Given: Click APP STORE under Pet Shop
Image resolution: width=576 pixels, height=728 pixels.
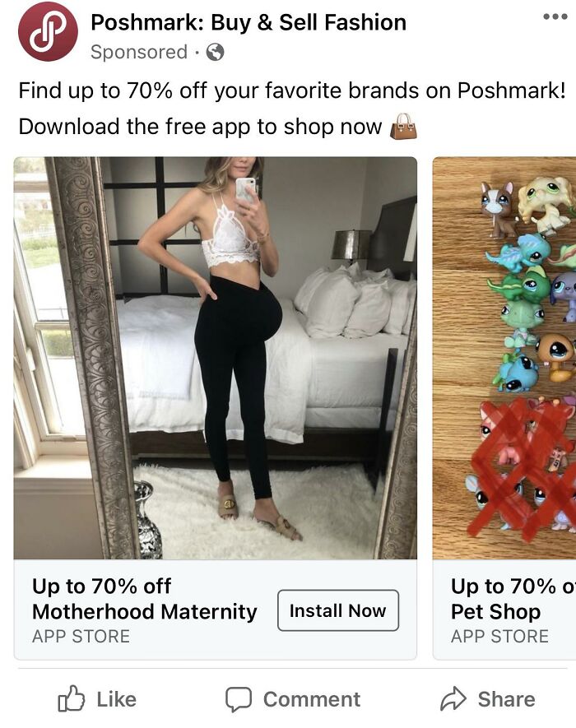Looking at the screenshot, I should pyautogui.click(x=499, y=636).
